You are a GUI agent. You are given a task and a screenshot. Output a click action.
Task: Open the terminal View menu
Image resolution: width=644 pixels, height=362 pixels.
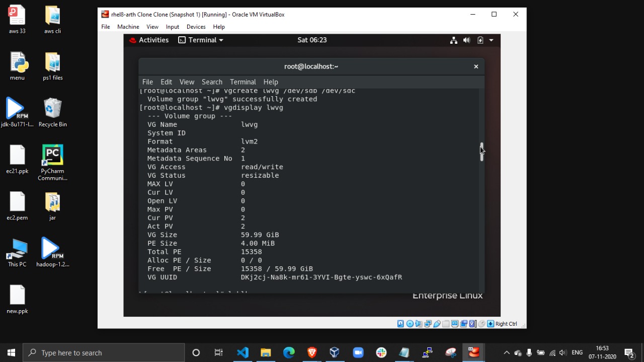pyautogui.click(x=187, y=82)
